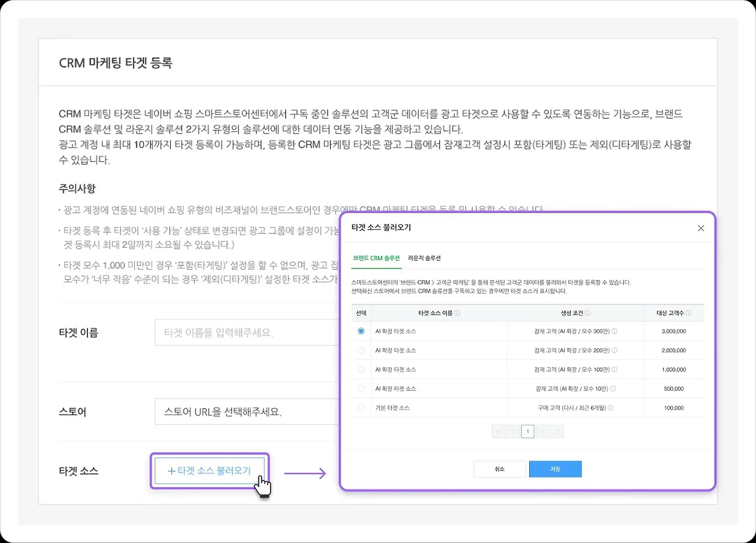Image resolution: width=756 pixels, height=543 pixels.
Task: Close the 타겟 소스 불러오기 dialog
Action: (701, 228)
